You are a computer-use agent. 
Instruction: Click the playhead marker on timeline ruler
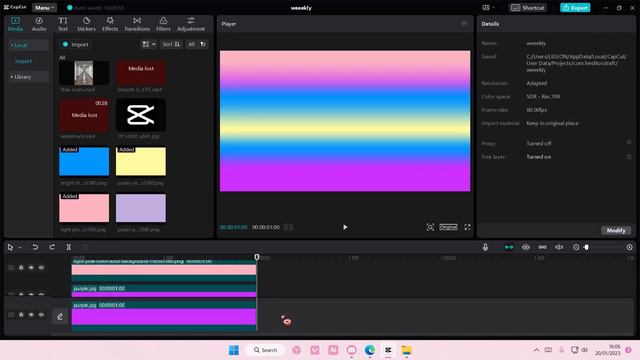pyautogui.click(x=257, y=257)
